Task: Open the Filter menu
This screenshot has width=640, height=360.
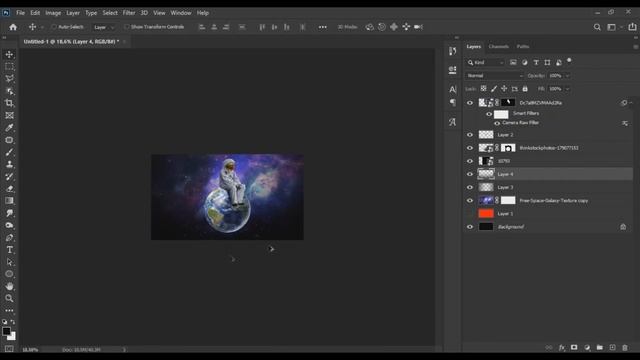Action: [x=129, y=13]
